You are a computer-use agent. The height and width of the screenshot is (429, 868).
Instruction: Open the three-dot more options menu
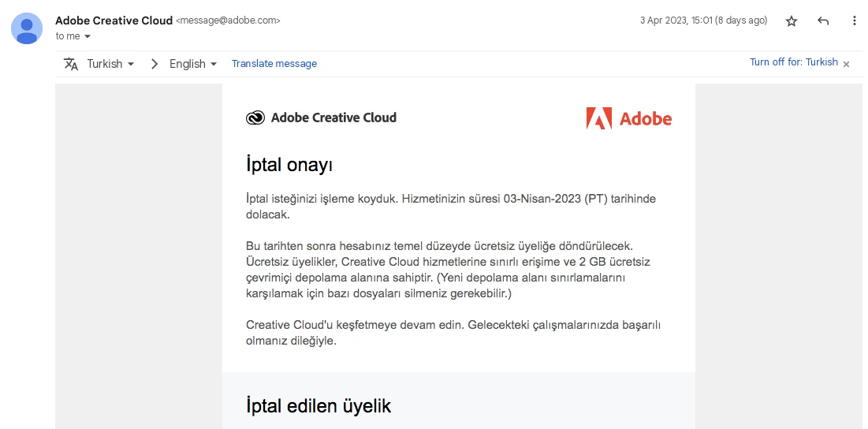(x=854, y=21)
